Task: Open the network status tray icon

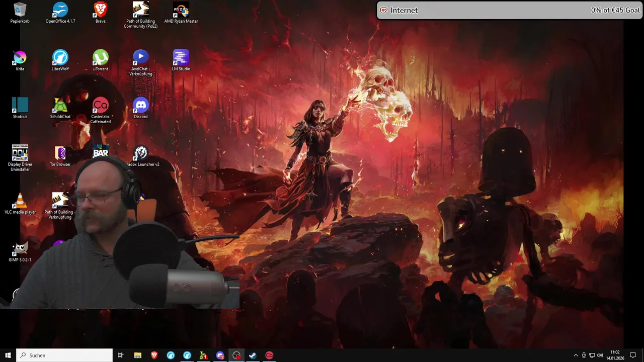Action: [x=592, y=355]
